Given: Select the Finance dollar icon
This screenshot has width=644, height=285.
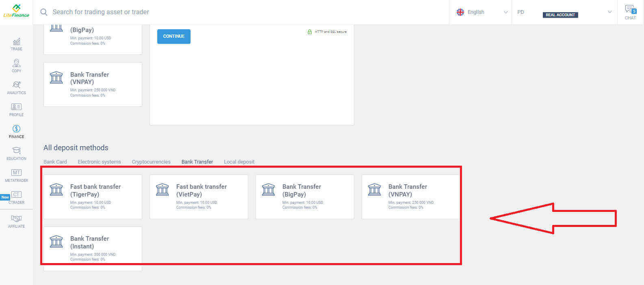Looking at the screenshot, I should click(x=16, y=129).
